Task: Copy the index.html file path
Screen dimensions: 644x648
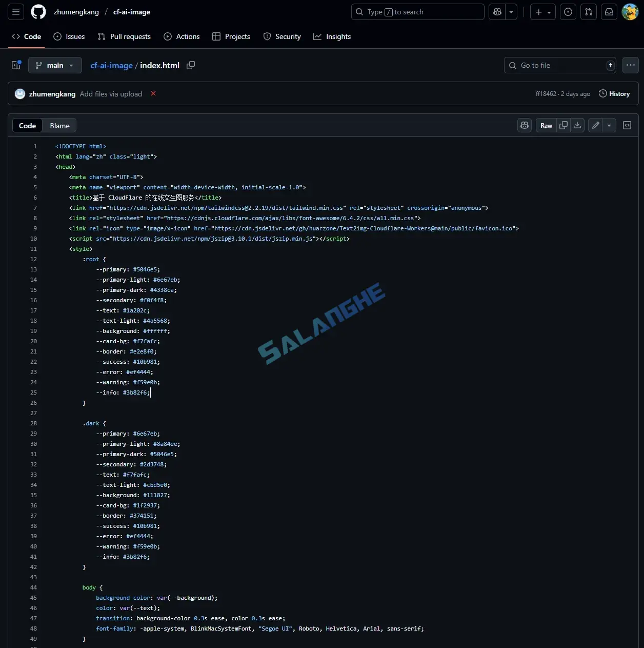Action: (x=191, y=65)
